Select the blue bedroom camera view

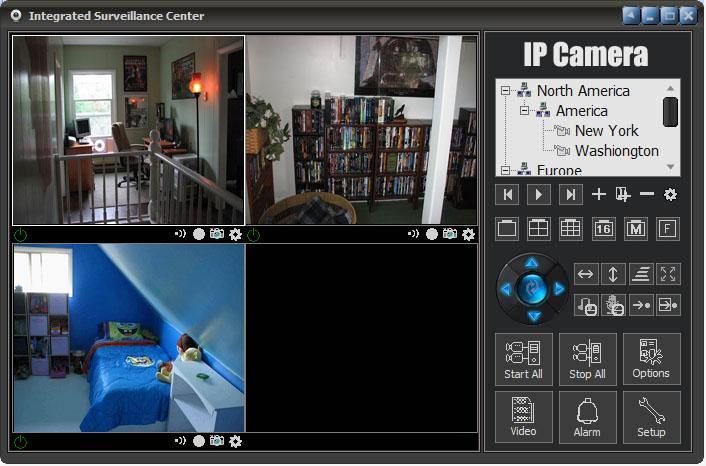[x=129, y=338]
